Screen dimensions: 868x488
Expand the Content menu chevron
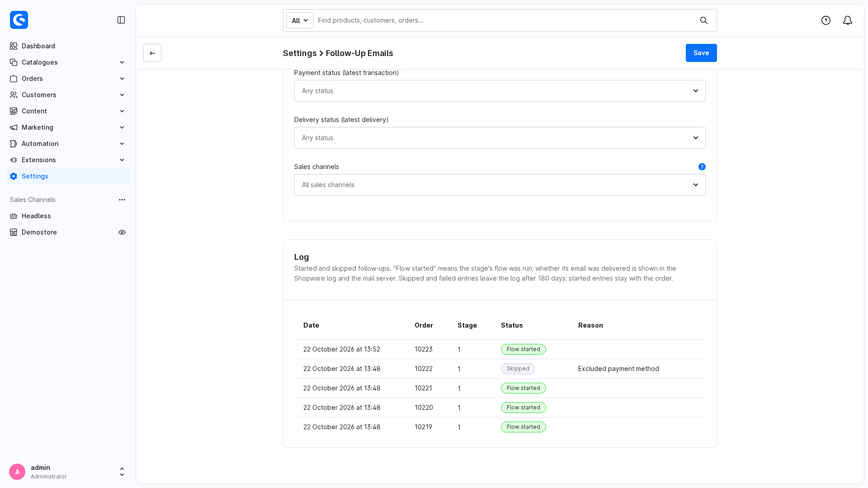click(x=122, y=111)
